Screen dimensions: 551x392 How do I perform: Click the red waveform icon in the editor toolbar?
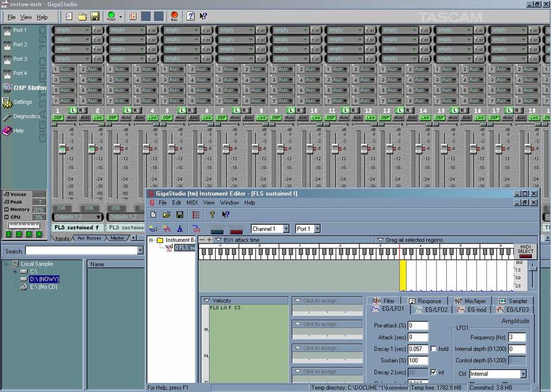click(167, 229)
